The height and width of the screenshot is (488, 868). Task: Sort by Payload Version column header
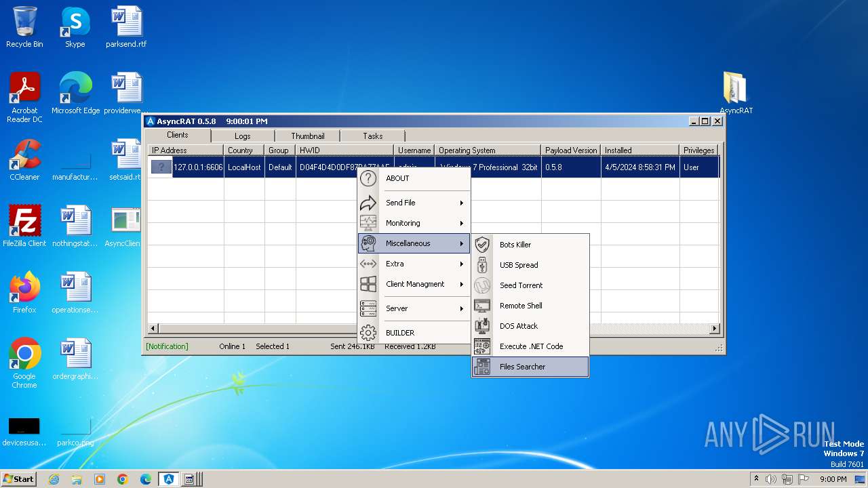[571, 150]
